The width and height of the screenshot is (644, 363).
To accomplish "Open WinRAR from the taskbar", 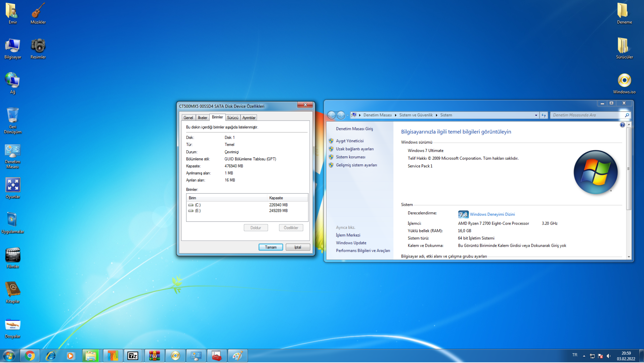I will tap(154, 356).
